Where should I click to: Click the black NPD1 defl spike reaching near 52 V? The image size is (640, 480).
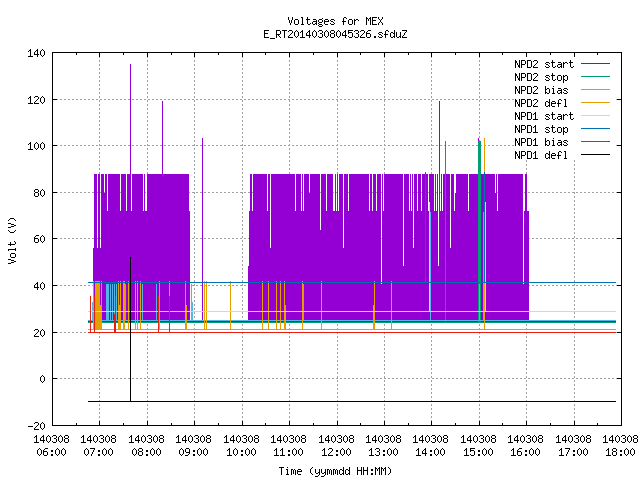[131, 329]
